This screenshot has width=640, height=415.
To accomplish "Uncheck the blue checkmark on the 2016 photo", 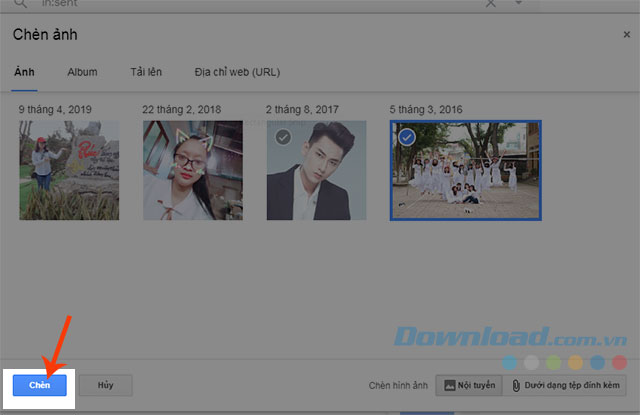I will click(407, 137).
